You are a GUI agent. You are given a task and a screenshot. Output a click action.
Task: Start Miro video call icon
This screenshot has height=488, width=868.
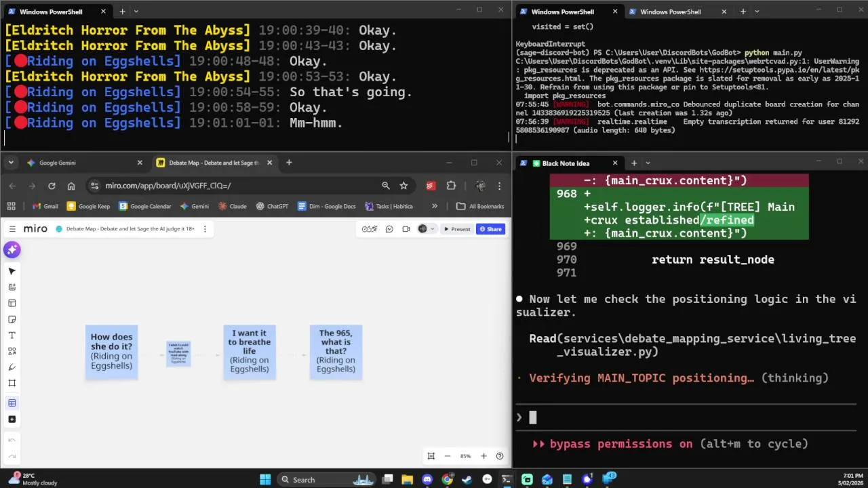click(x=406, y=229)
